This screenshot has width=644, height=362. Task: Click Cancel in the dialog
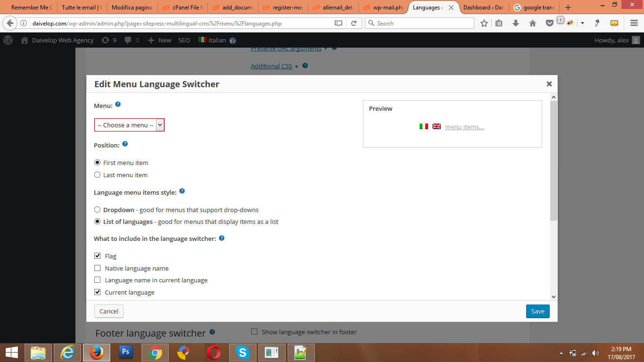[x=109, y=311]
